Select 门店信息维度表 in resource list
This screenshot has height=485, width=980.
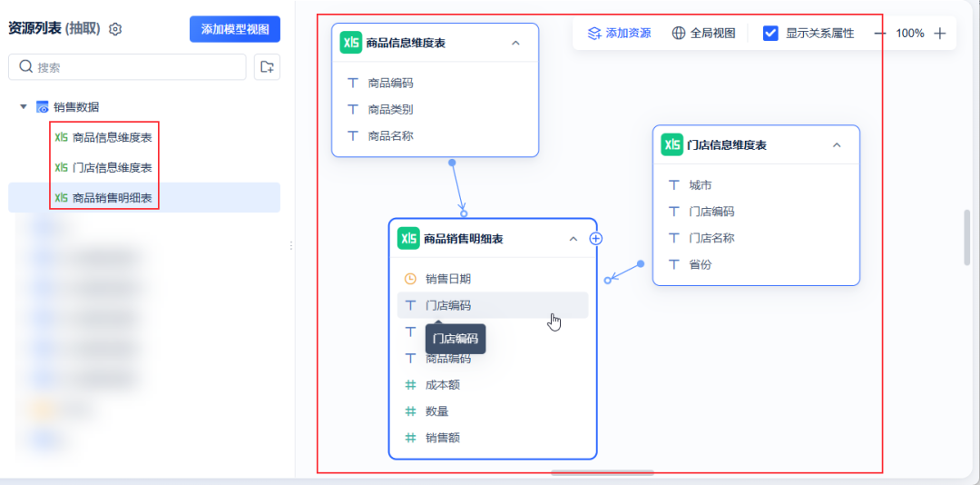103,168
